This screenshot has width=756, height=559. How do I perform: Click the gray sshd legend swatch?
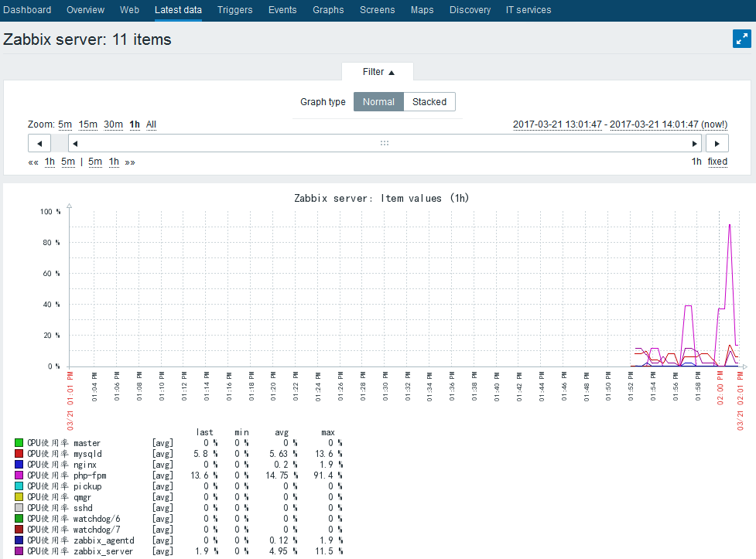click(x=19, y=507)
